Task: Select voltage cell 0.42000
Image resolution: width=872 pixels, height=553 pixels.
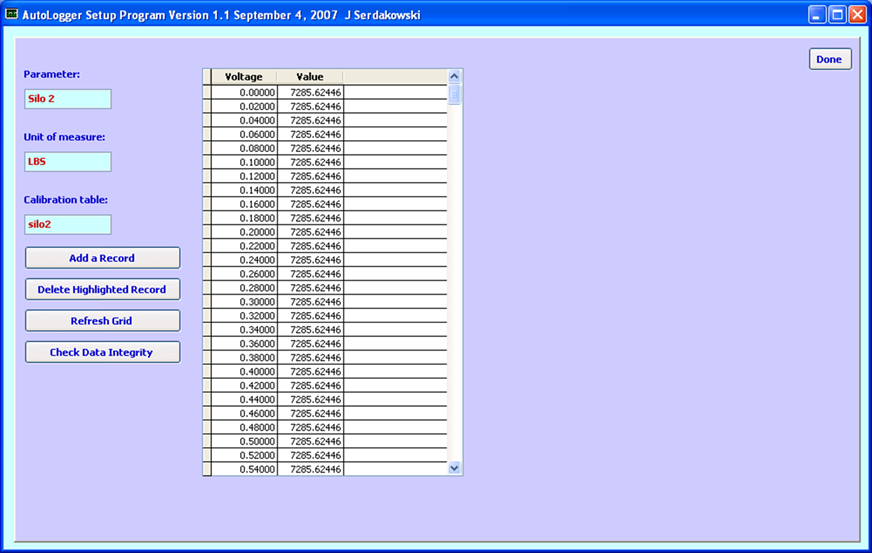Action: [x=244, y=386]
